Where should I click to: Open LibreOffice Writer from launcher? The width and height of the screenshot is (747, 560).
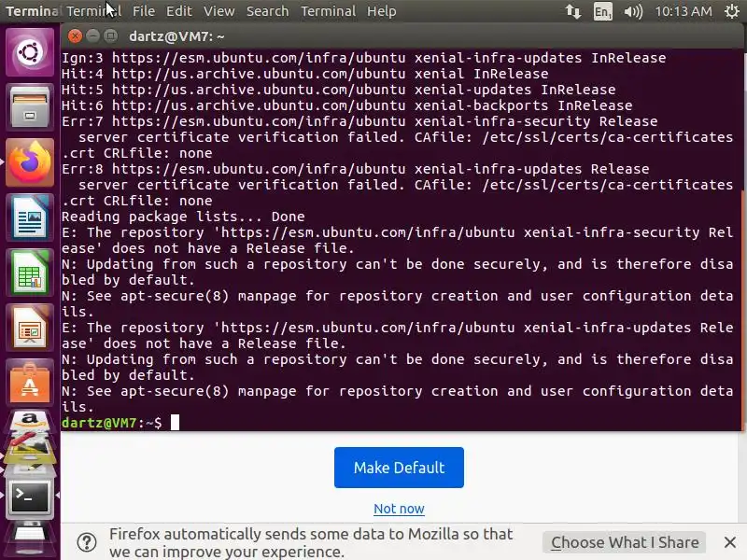(x=30, y=217)
